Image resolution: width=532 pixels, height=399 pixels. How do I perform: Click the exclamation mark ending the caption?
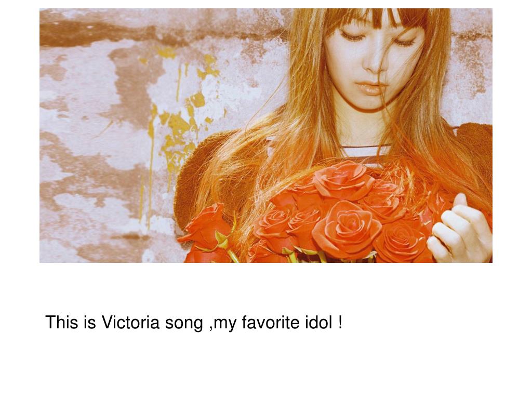coord(340,322)
